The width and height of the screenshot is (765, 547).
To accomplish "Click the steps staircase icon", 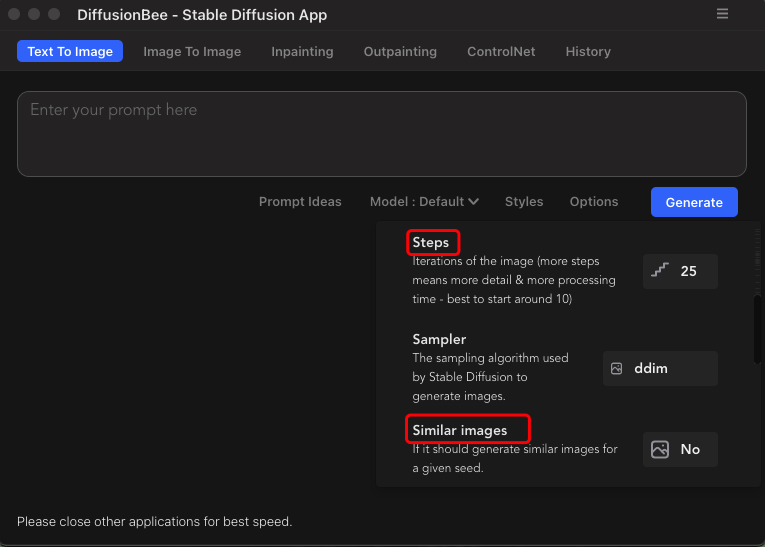I will click(x=660, y=270).
